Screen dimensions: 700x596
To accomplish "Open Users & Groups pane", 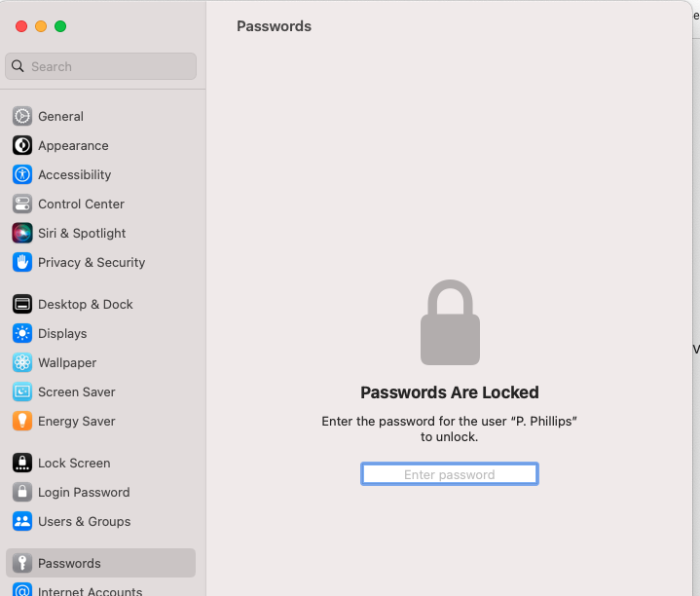I will coord(83,521).
